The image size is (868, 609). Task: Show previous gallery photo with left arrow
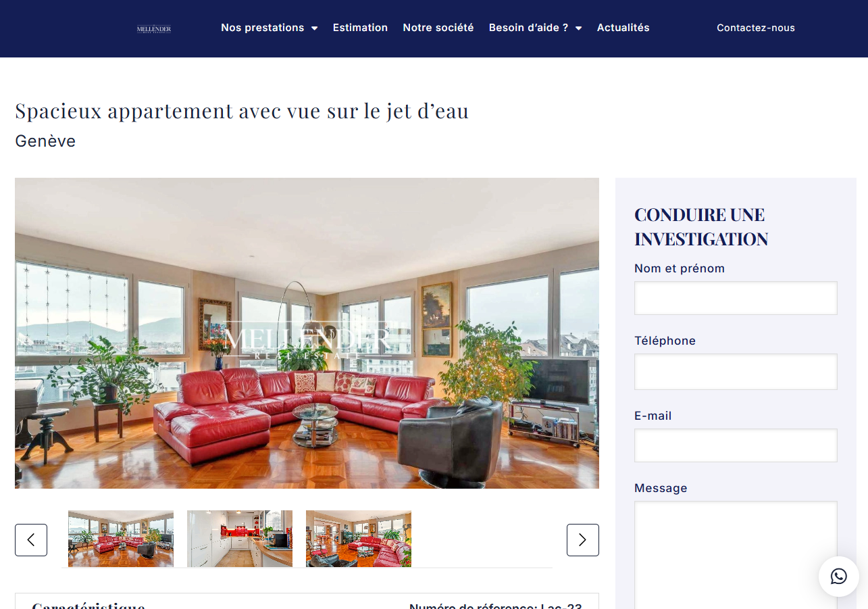click(x=31, y=540)
